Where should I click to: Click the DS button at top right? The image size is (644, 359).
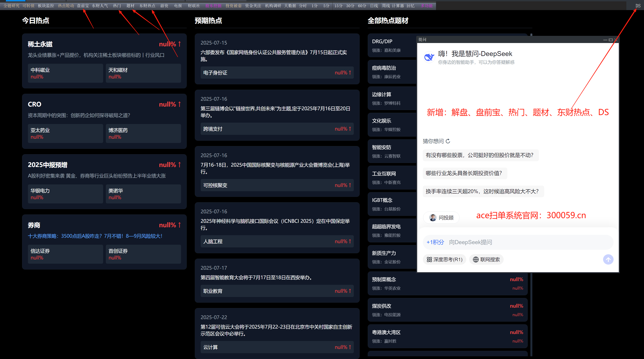point(638,6)
